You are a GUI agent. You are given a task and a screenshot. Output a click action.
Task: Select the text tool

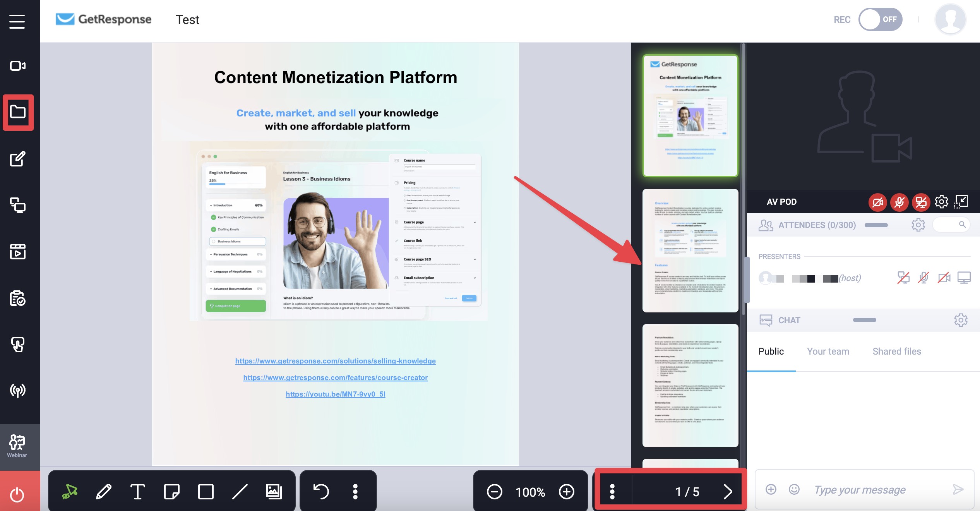coord(138,492)
